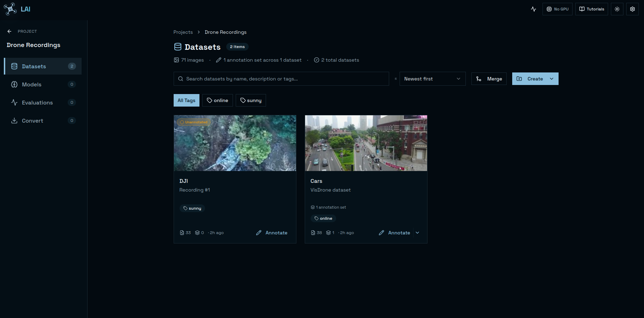The height and width of the screenshot is (318, 644).
Task: Annotate the Cars dataset
Action: 394,233
